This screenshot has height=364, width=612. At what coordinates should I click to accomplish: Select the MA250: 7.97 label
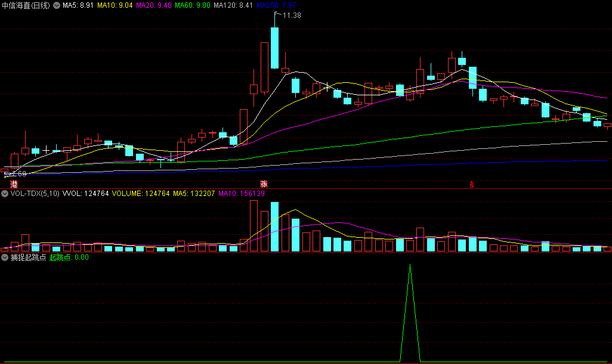point(276,5)
